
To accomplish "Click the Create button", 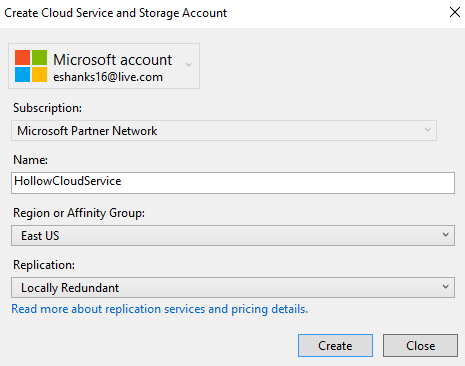I will click(x=335, y=346).
